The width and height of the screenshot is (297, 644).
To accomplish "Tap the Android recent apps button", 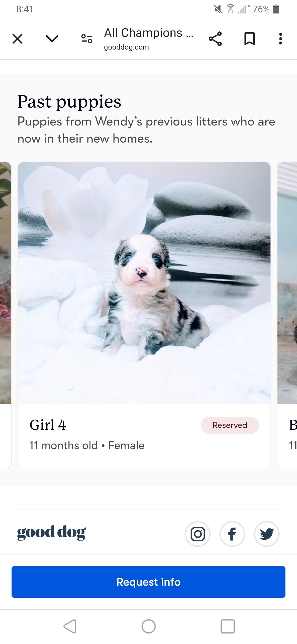I will coord(228,627).
